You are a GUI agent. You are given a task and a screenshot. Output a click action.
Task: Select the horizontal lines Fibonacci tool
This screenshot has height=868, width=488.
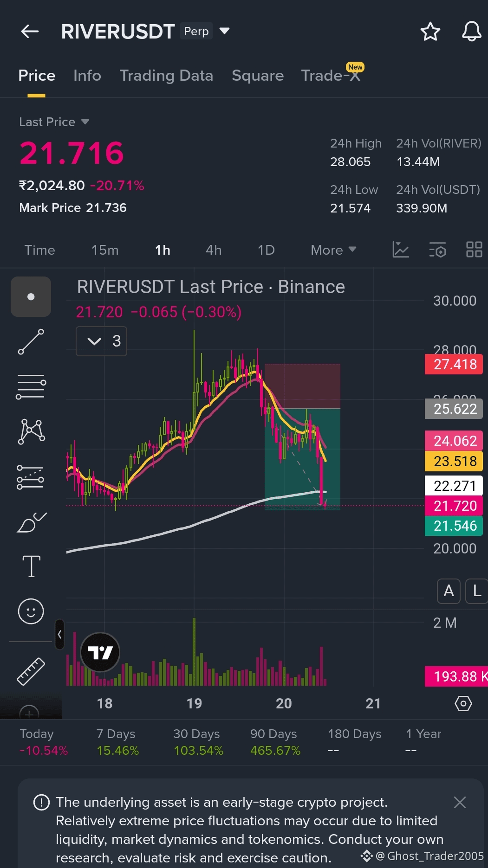click(31, 387)
